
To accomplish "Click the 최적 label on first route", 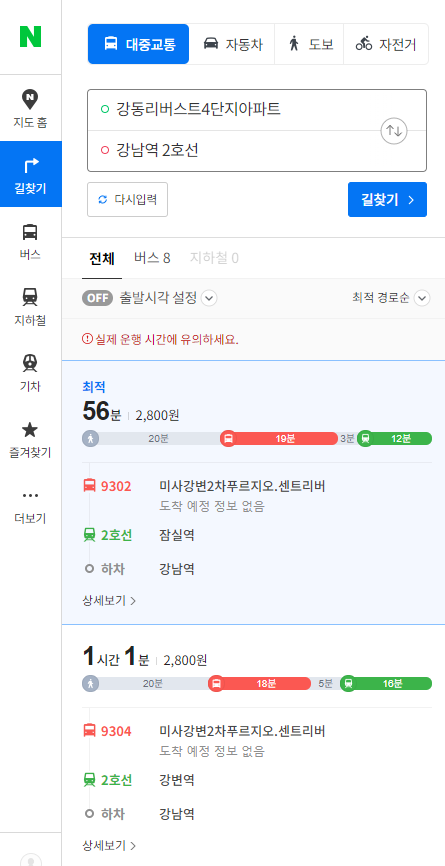I will point(93,387).
